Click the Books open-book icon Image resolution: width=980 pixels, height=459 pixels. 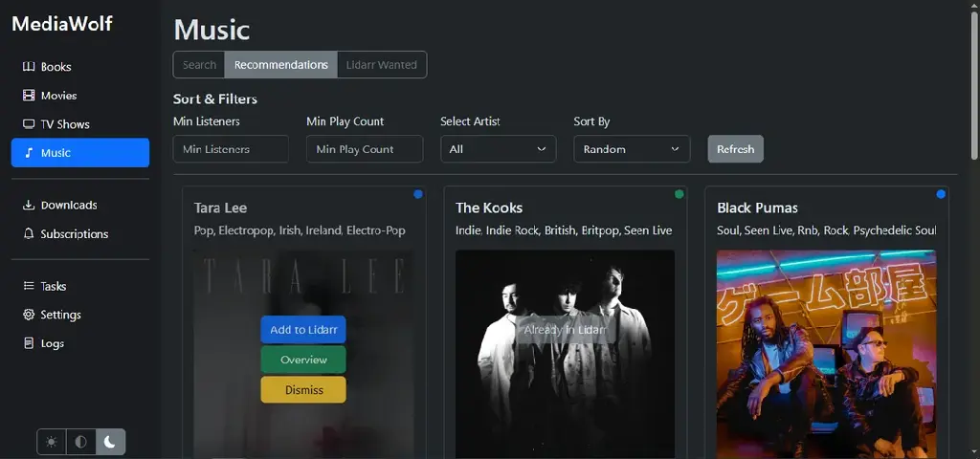tap(29, 67)
